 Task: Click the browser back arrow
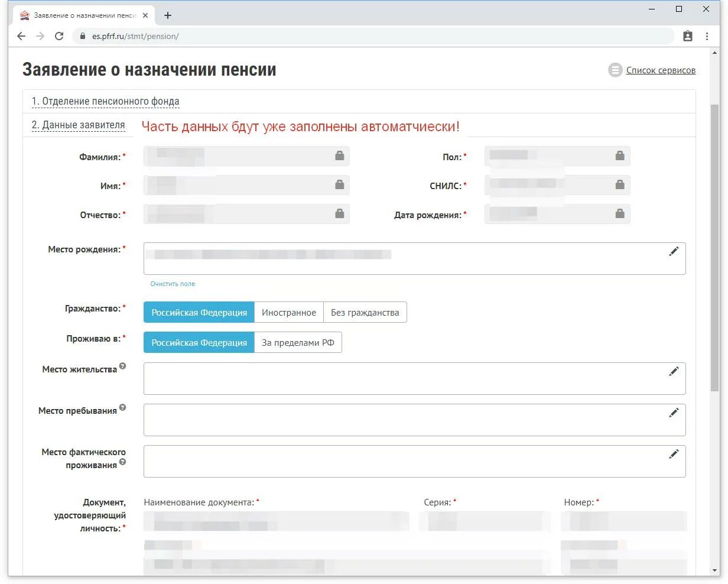click(21, 36)
